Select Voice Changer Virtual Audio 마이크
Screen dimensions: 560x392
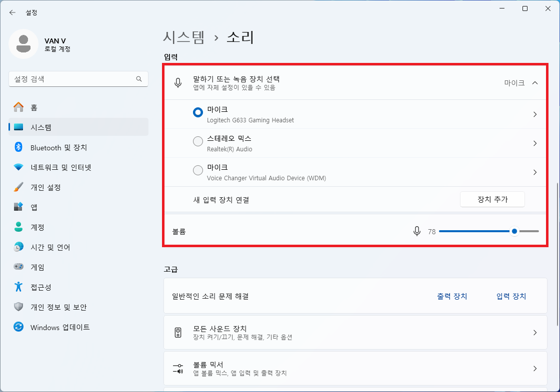pos(197,170)
